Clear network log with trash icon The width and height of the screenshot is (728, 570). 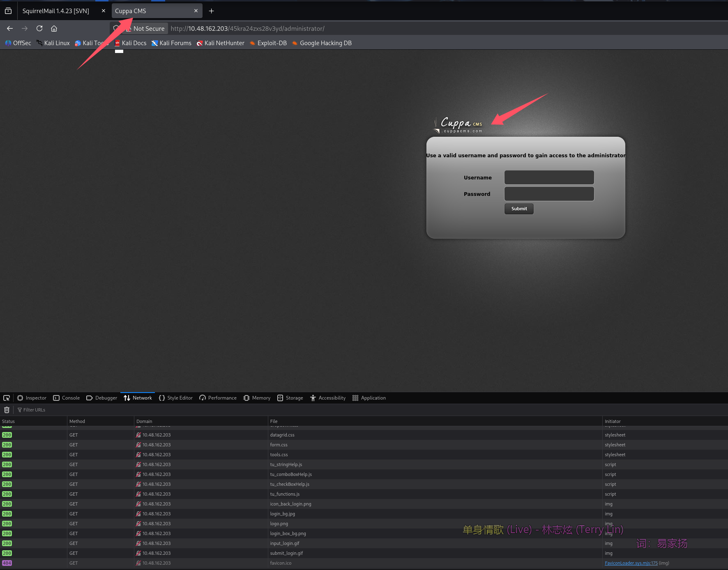[x=7, y=410]
